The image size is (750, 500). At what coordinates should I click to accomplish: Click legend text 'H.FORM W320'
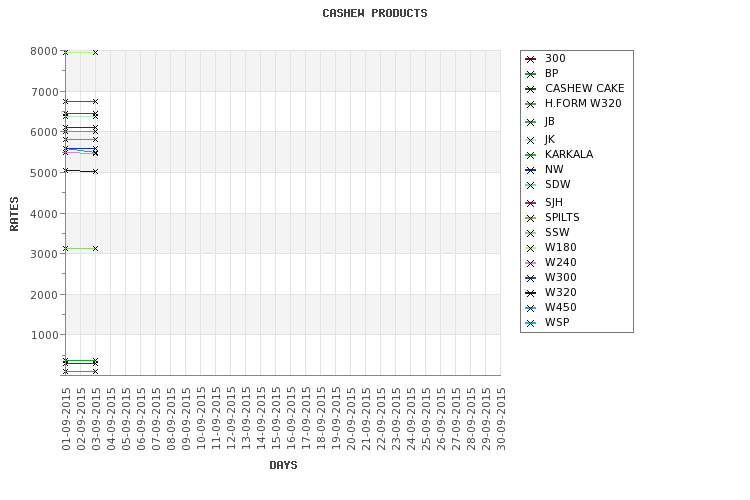583,103
